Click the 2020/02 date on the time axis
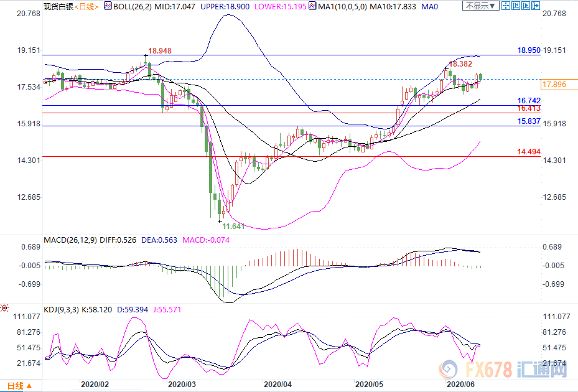Screen dimensions: 578x392 (x=95, y=385)
